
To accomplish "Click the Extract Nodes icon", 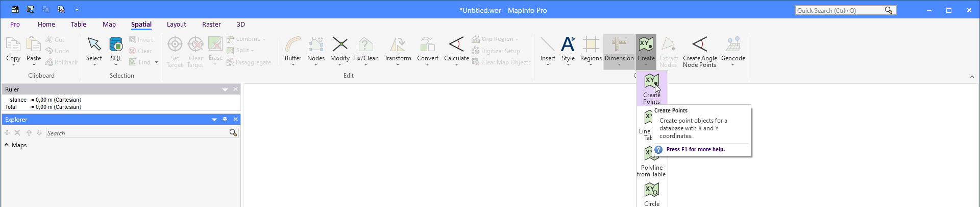I will pyautogui.click(x=669, y=44).
